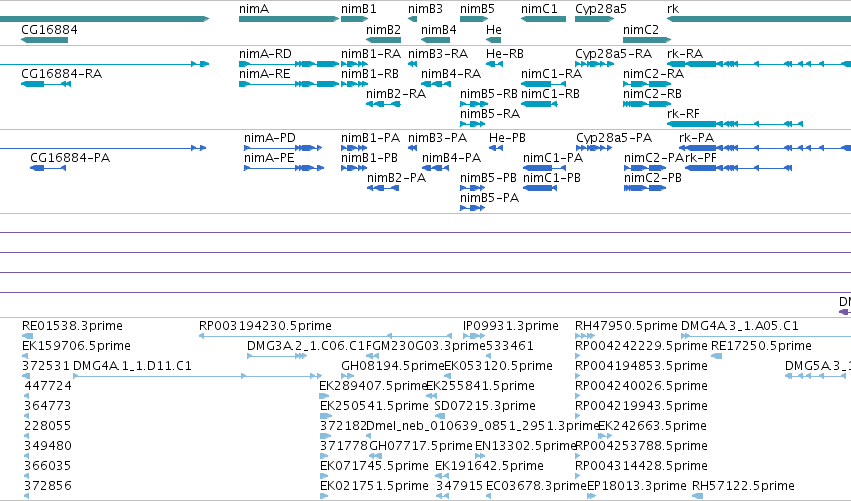Click the EP18013.3prime EST label
851x501 pixels.
coord(637,486)
